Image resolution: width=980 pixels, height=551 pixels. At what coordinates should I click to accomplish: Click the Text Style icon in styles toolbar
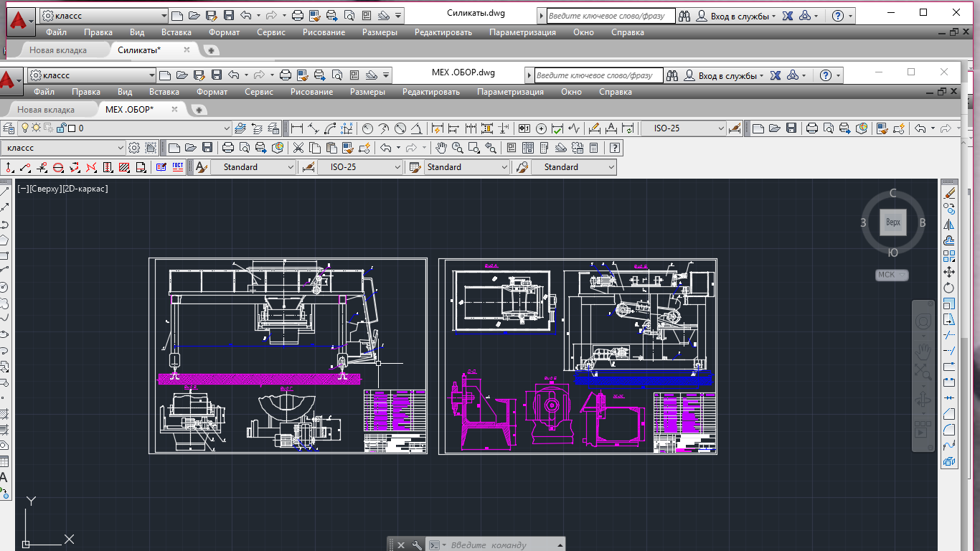click(x=202, y=167)
